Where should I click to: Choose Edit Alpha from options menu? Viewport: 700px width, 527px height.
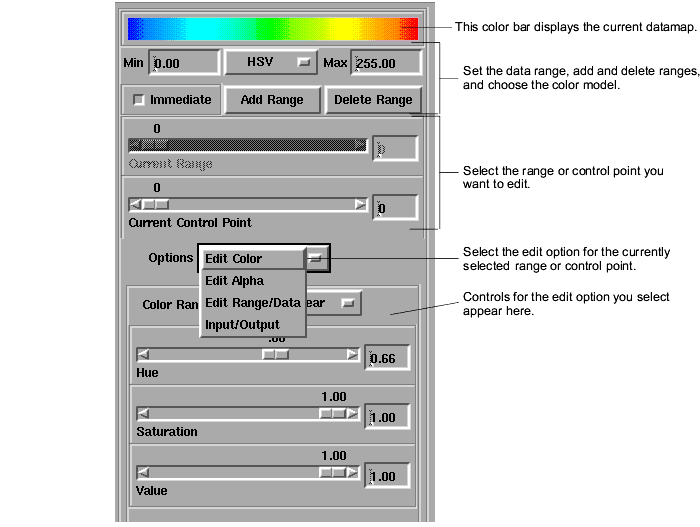(234, 281)
